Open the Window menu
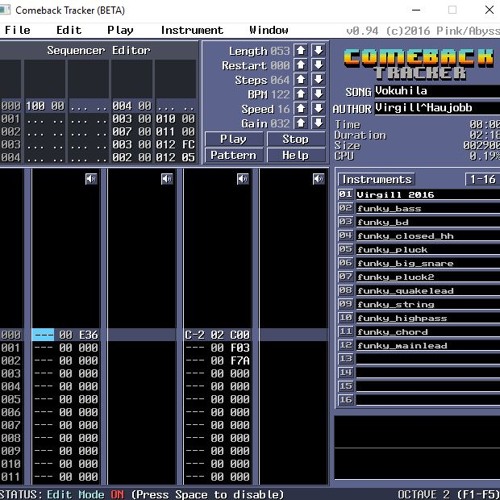The width and height of the screenshot is (500, 500). [269, 30]
